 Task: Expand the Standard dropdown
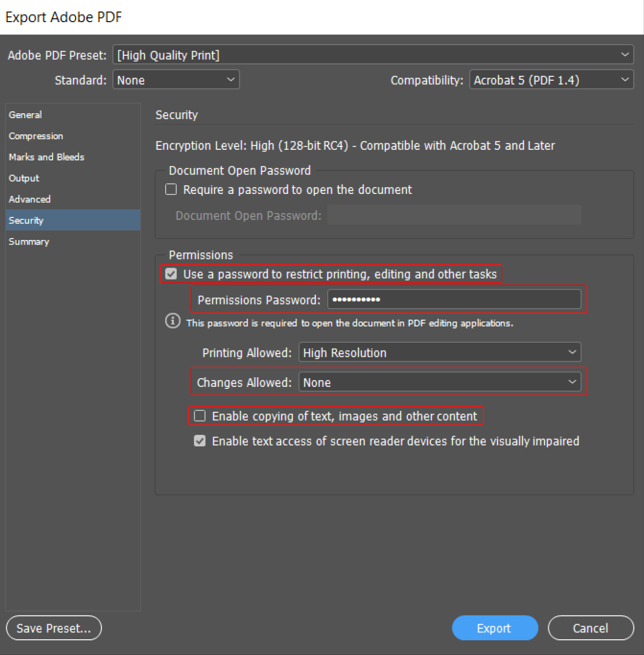[176, 80]
